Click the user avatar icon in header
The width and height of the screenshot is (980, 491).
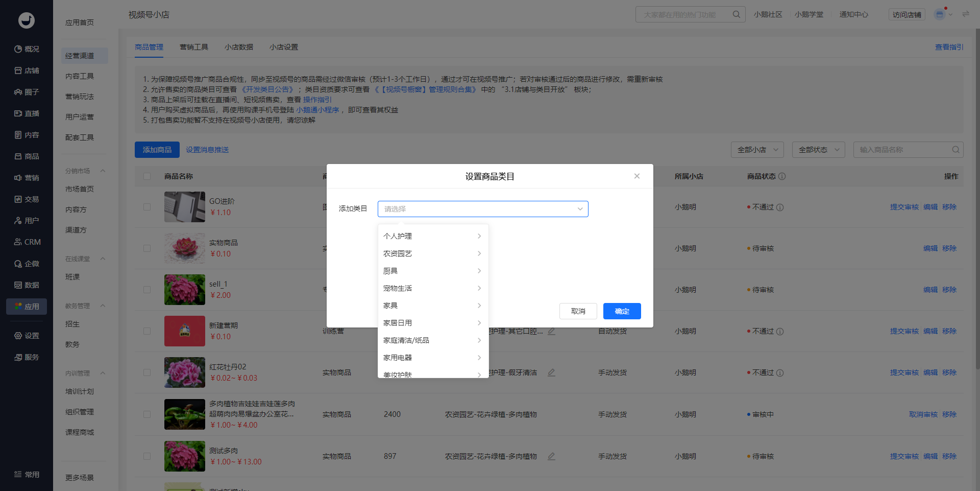tap(939, 14)
